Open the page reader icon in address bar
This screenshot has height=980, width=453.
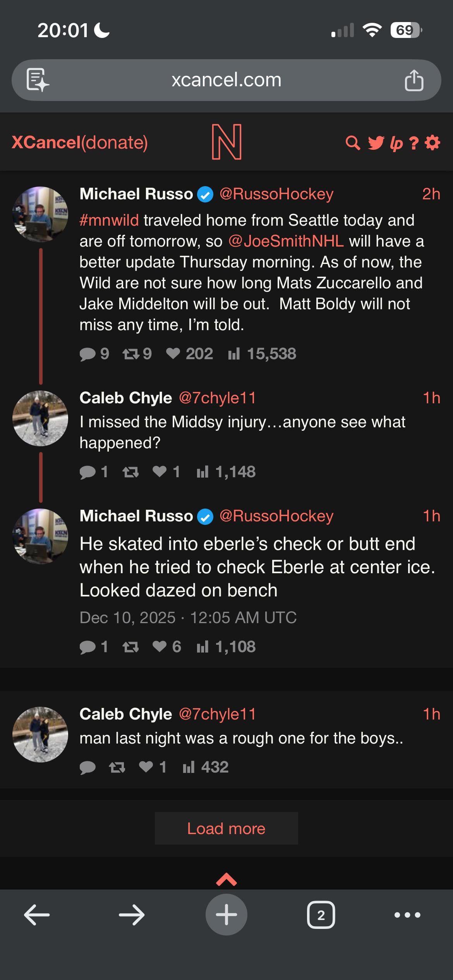coord(37,81)
